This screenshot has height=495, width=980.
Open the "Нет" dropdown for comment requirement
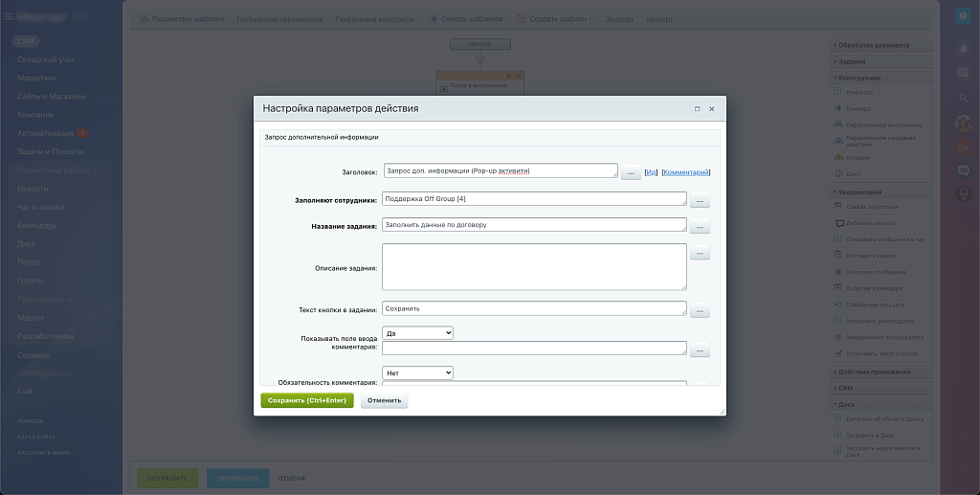pos(416,372)
